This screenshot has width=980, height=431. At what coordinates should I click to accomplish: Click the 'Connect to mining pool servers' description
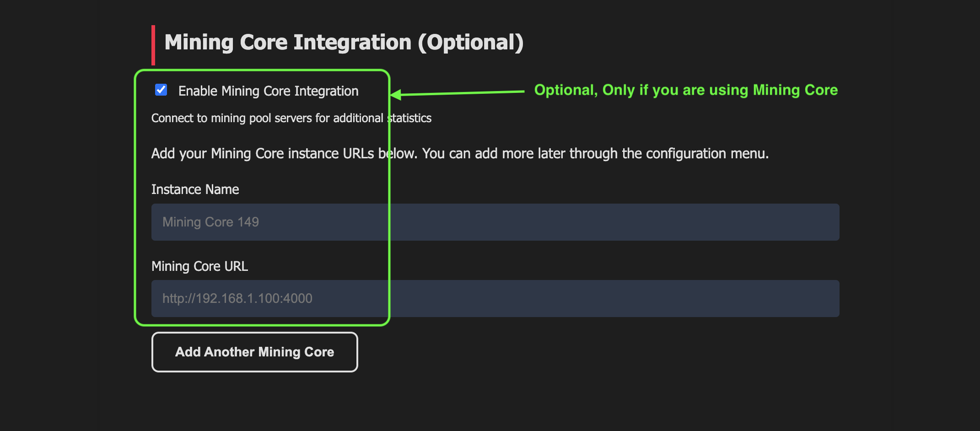[x=291, y=119]
